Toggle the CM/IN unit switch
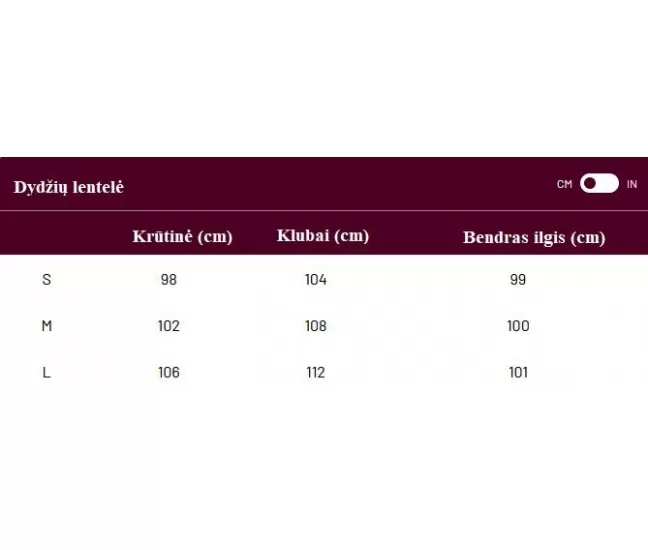 (x=599, y=184)
